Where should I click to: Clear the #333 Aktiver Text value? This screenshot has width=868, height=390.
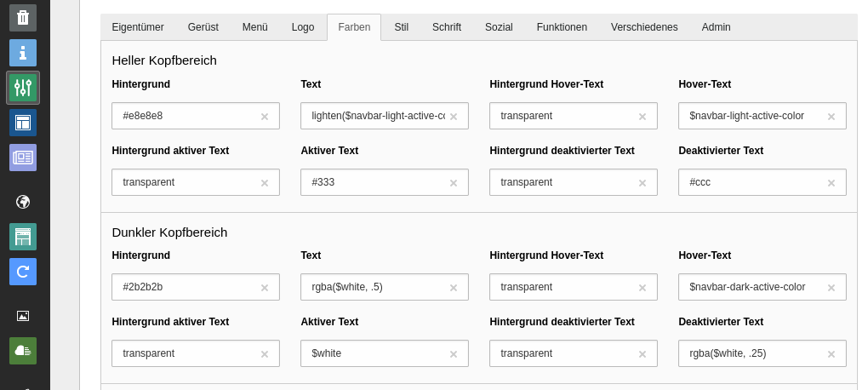[454, 183]
